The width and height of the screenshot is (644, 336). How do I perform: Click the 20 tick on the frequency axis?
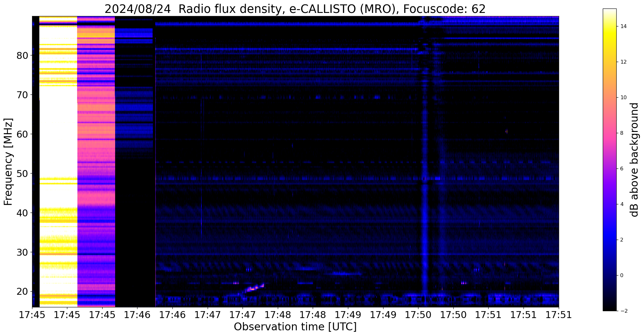(22, 292)
